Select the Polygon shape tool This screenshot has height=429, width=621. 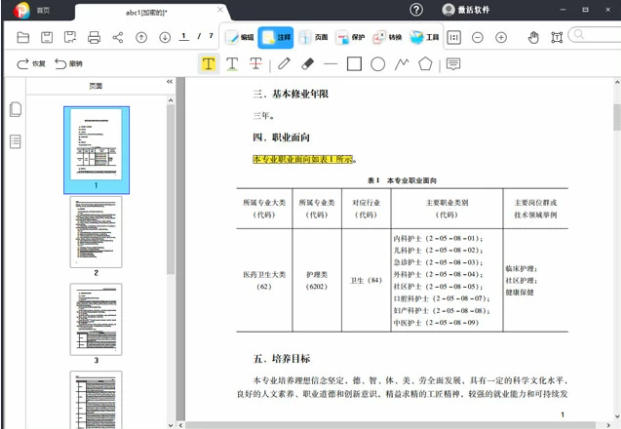(425, 63)
